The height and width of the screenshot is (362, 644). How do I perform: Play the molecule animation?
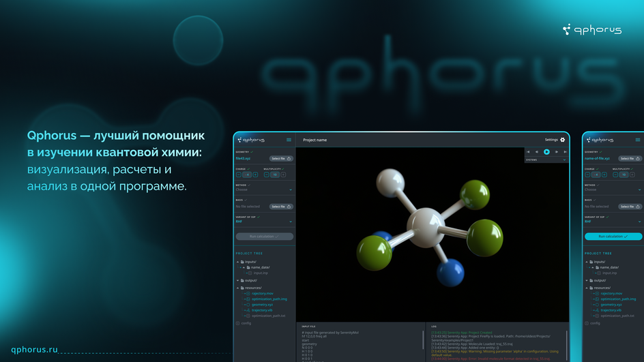click(x=546, y=152)
